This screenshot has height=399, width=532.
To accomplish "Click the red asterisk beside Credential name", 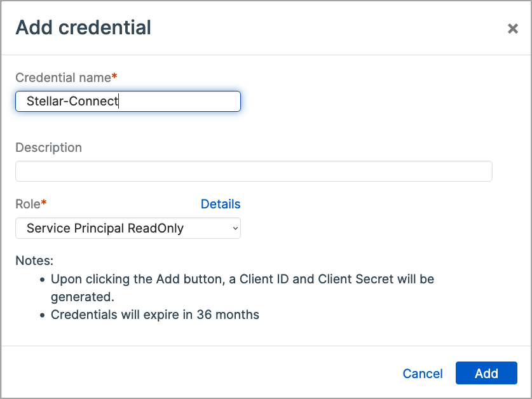I will point(114,77).
